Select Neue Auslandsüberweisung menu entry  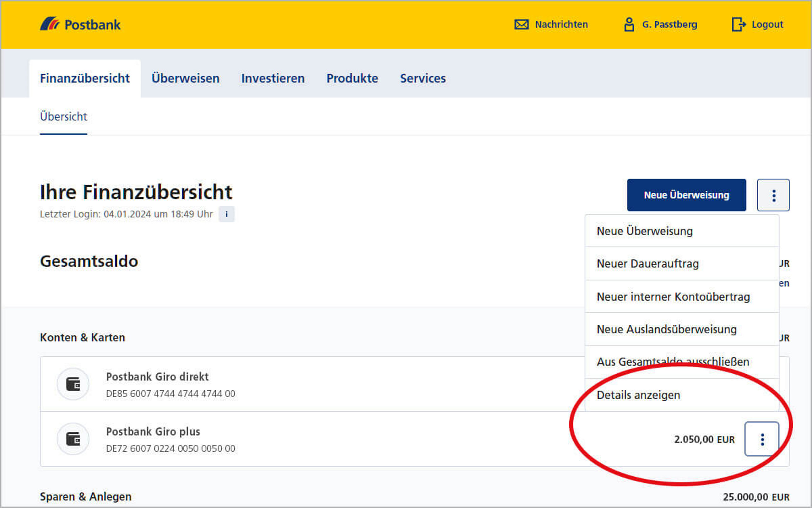point(682,329)
